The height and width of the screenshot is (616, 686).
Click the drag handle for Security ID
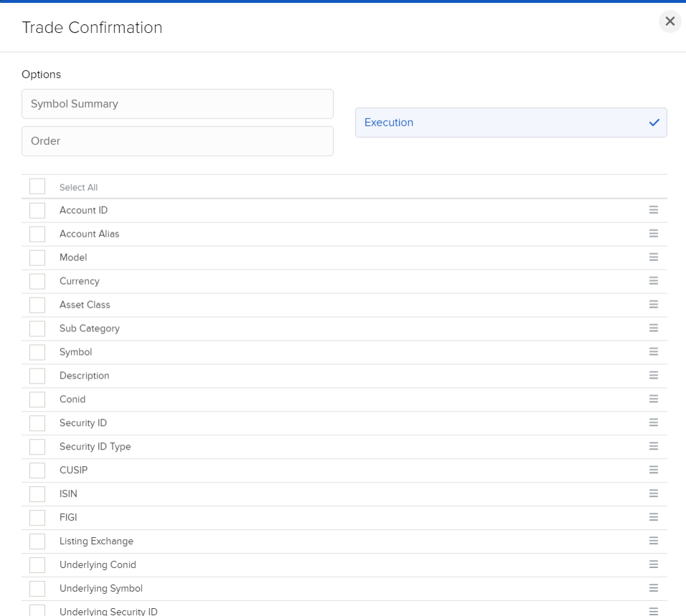tap(653, 423)
